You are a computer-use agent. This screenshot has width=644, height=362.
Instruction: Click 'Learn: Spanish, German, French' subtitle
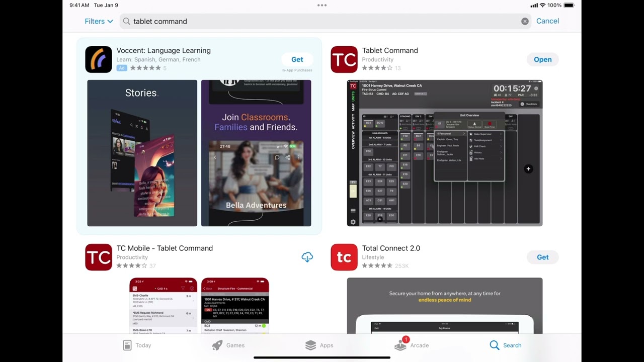pos(158,59)
